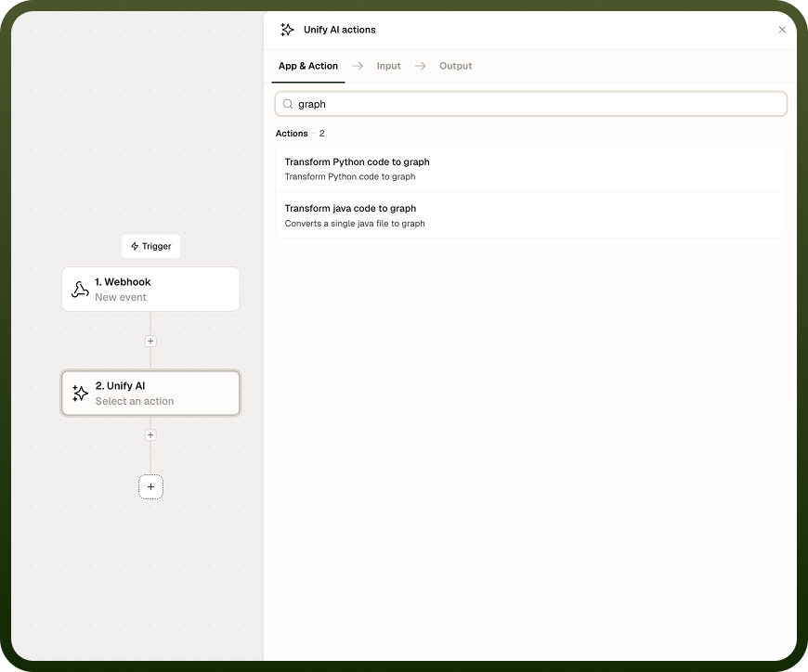The height and width of the screenshot is (672, 808).
Task: Click the arrow between Input and Output
Action: pyautogui.click(x=420, y=66)
